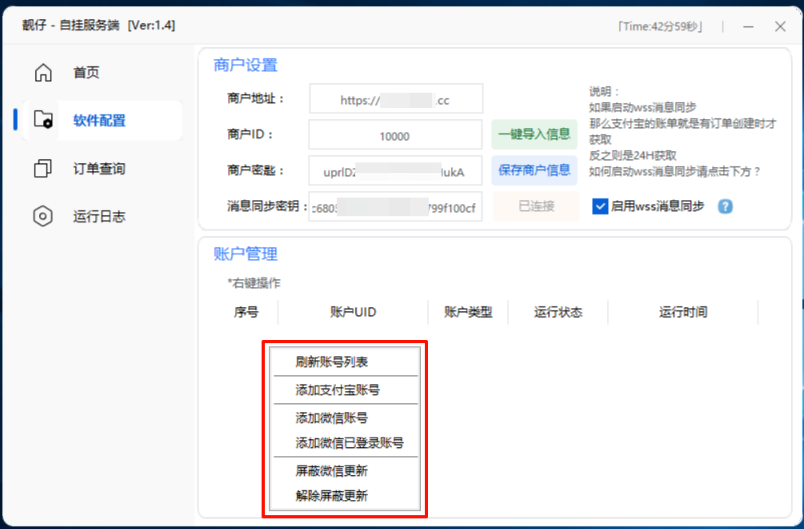Click the 账户UID column header
This screenshot has width=804, height=529.
click(353, 312)
